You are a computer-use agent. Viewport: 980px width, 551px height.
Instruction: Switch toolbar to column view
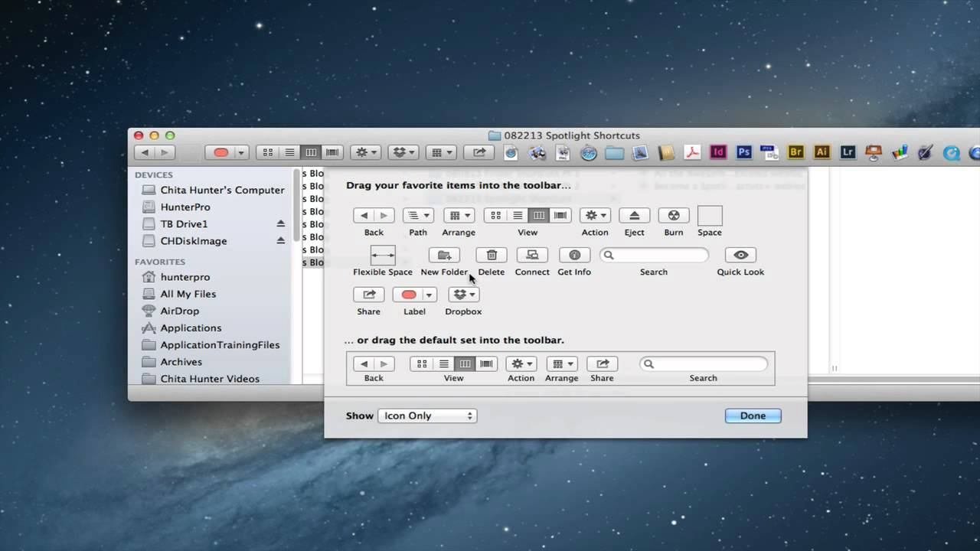[311, 152]
